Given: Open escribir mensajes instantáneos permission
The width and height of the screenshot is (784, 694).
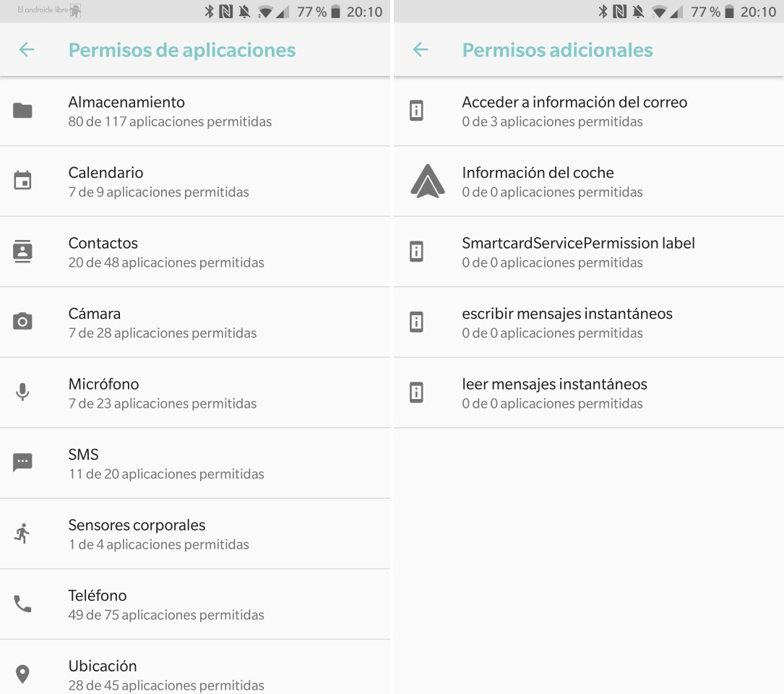Looking at the screenshot, I should click(567, 322).
